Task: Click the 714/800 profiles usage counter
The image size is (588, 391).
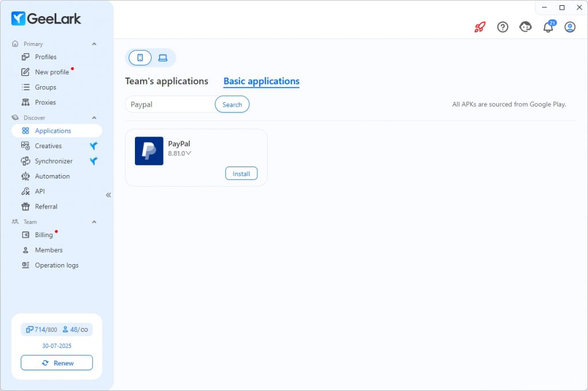Action: point(41,330)
